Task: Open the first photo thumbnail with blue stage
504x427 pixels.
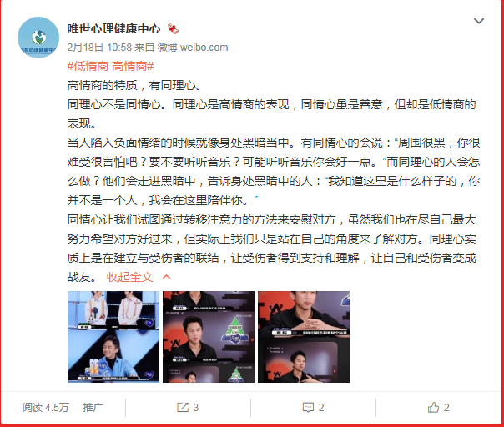Action: point(113,337)
